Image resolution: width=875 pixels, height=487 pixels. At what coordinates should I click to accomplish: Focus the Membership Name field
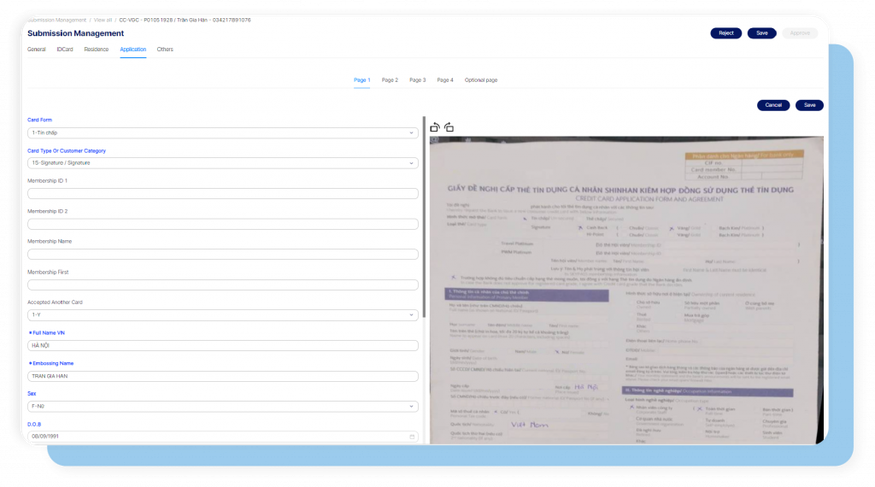click(x=223, y=254)
